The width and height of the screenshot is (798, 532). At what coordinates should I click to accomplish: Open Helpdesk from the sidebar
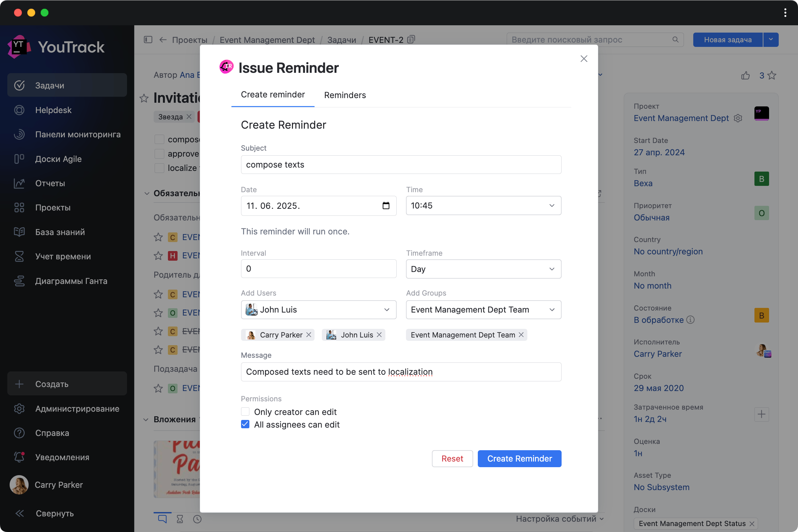point(53,110)
